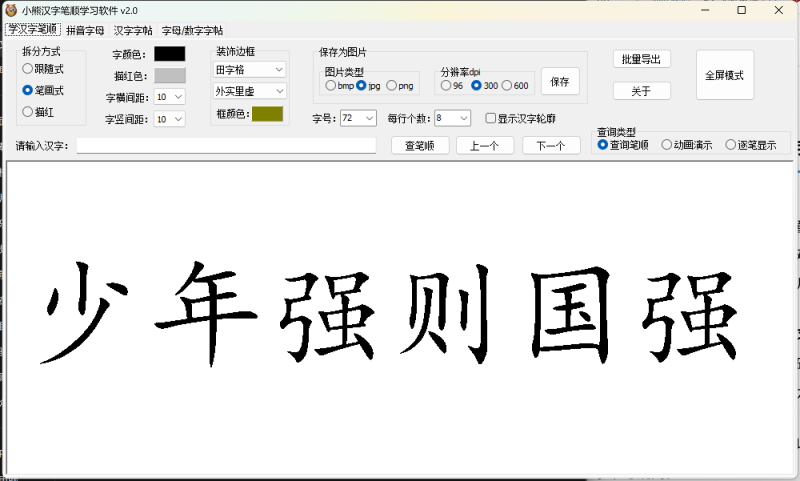Minimize the application window
This screenshot has width=800, height=481.
706,10
